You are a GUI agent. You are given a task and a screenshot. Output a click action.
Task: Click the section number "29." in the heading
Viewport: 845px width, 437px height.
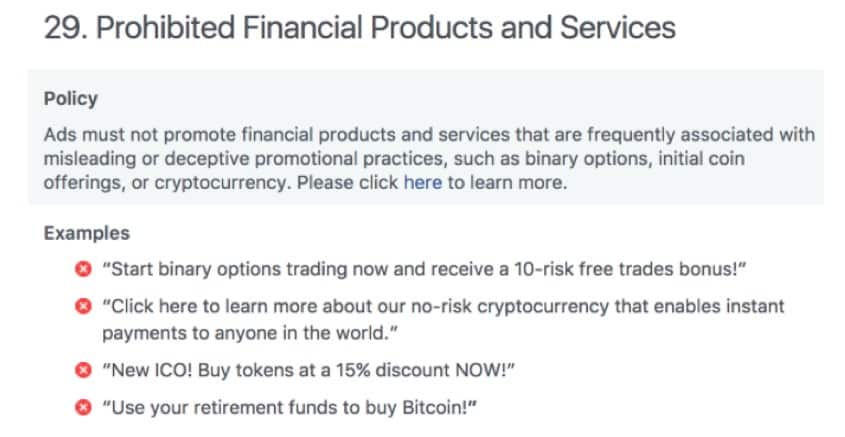tap(64, 27)
